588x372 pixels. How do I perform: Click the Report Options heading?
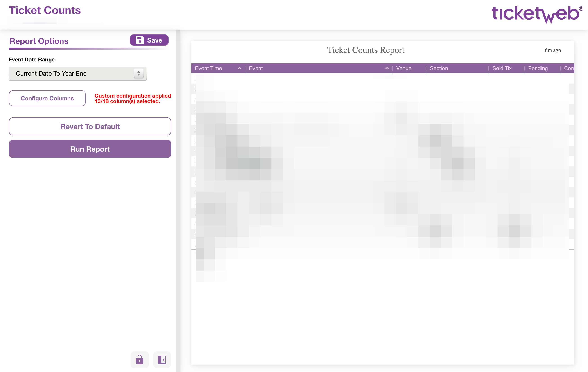click(x=39, y=41)
